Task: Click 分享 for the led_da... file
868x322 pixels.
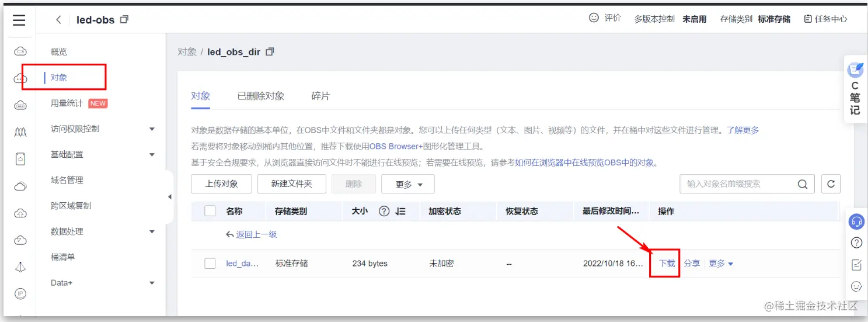Action: [x=692, y=264]
